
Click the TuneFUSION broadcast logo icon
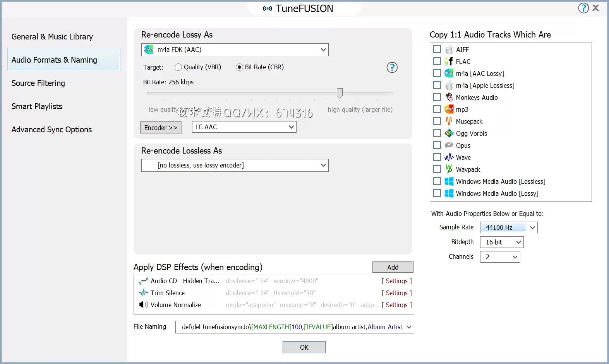(x=268, y=9)
